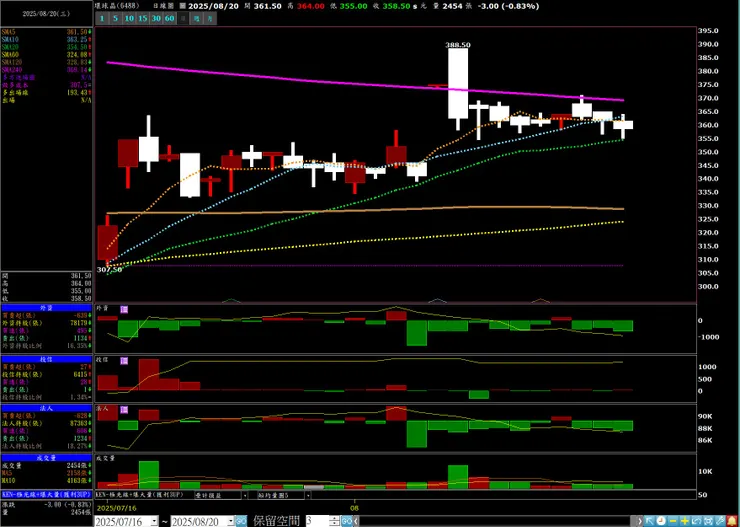Click the 388.50 high price label on chart
This screenshot has width=740, height=527.
(458, 45)
